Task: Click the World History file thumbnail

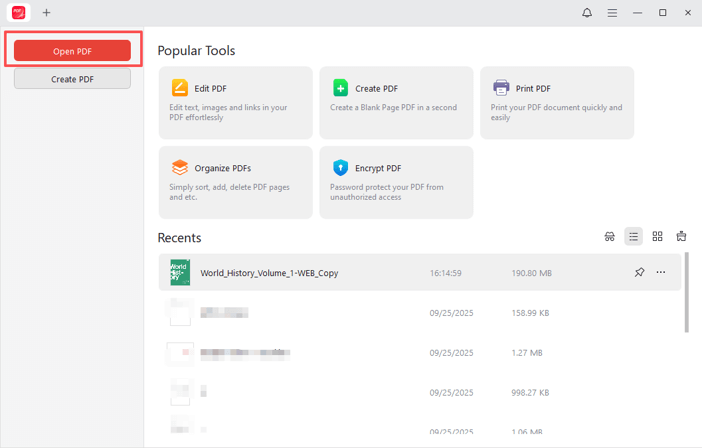Action: coord(180,272)
